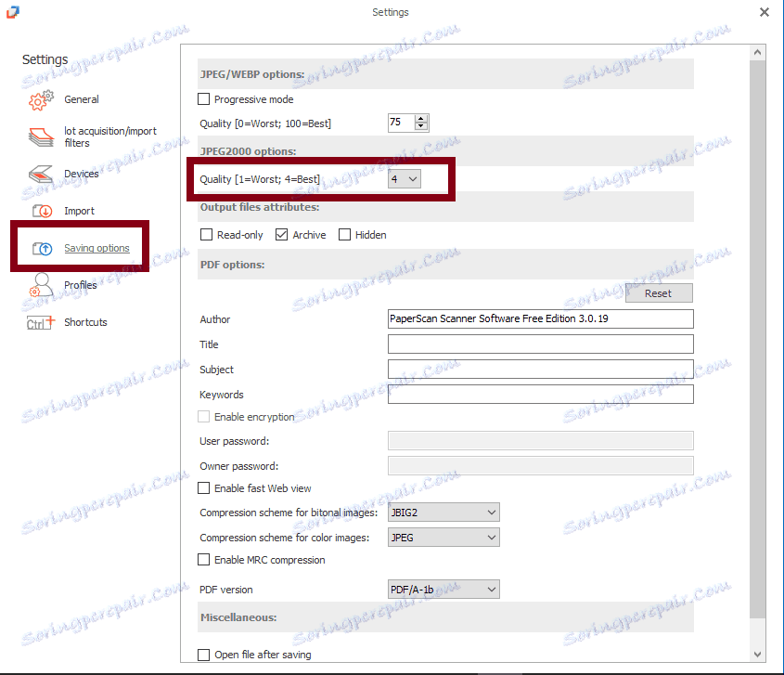Decrease JPEG quality with down arrow
Image resolution: width=784 pixels, height=675 pixels.
[x=421, y=126]
